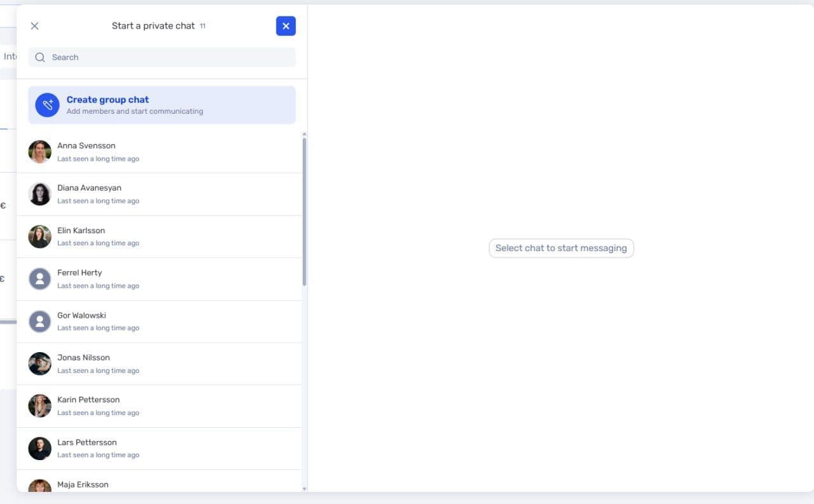Open Anna Svensson's avatar
This screenshot has height=504, width=814.
[39, 152]
